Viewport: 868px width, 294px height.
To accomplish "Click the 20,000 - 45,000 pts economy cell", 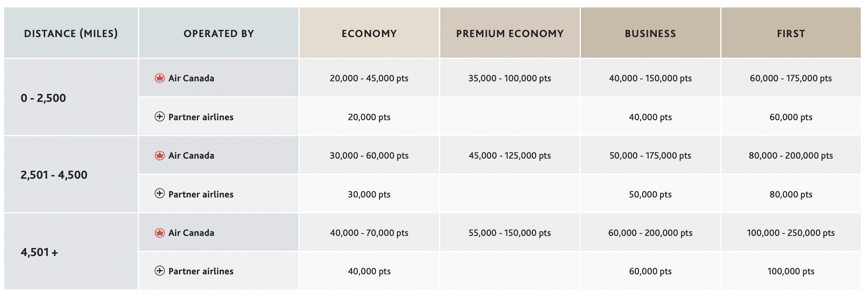I will coord(369,78).
